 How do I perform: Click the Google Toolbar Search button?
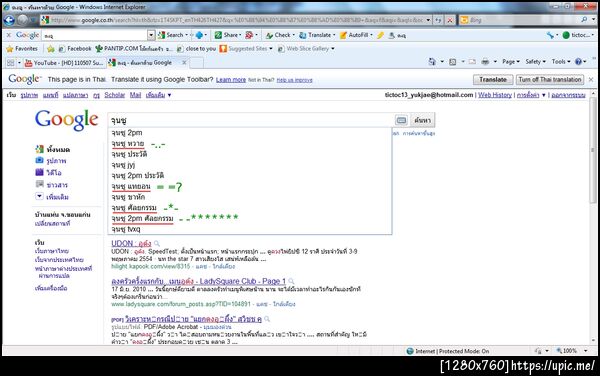tap(172, 35)
